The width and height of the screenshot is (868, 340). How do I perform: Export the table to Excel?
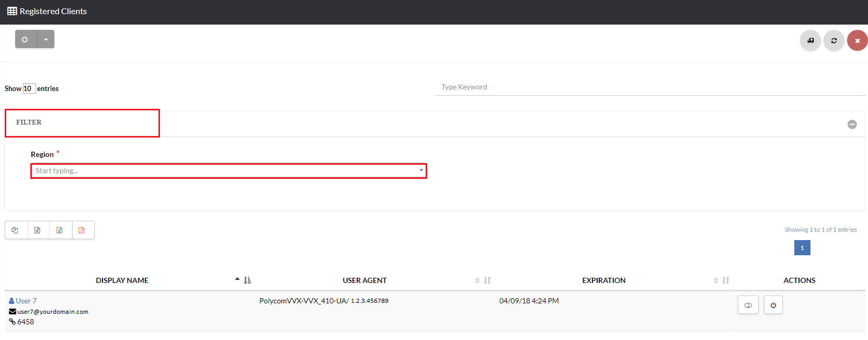point(60,230)
